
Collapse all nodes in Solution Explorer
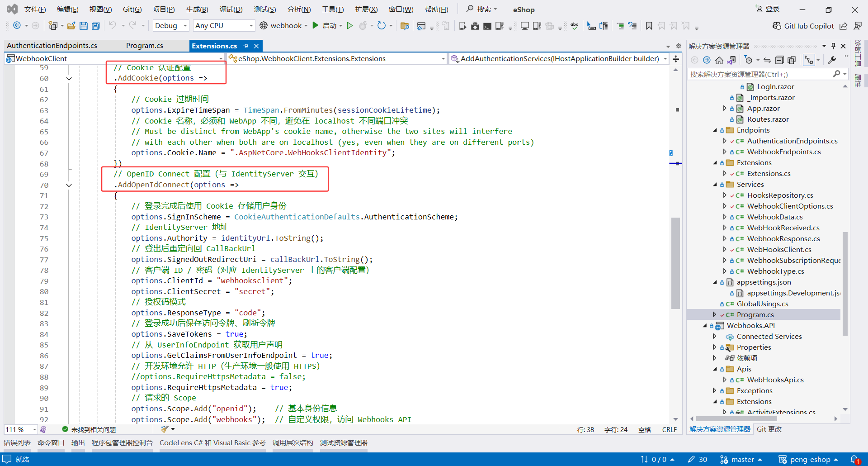tap(779, 60)
